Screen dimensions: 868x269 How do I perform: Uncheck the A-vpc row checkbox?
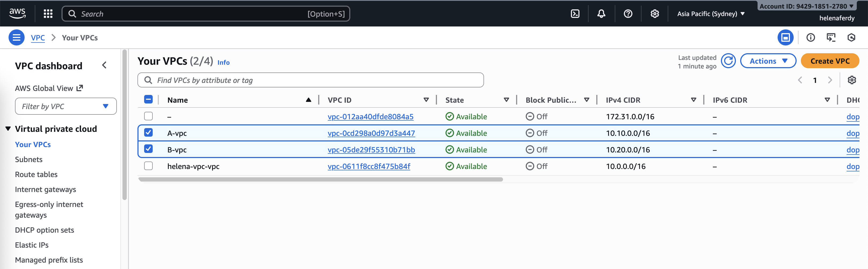click(x=148, y=133)
